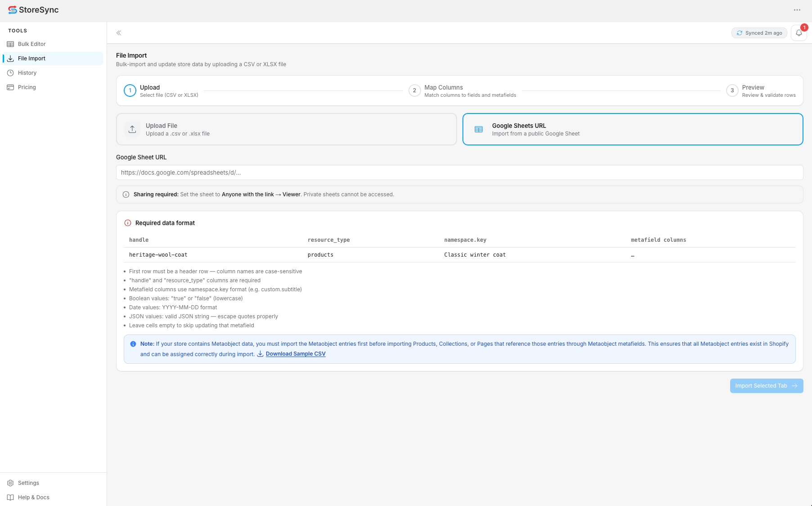Viewport: 812px width, 506px height.
Task: Choose the Upload File option card
Action: tap(287, 129)
